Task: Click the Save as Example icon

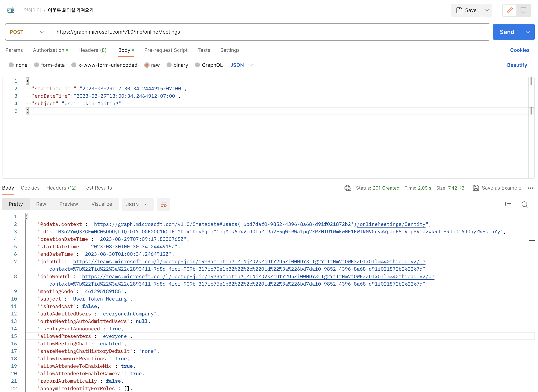Action: click(476, 188)
